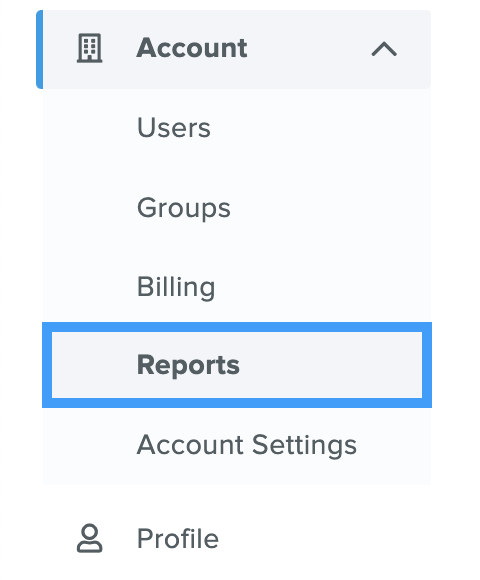Go to Groups

pyautogui.click(x=184, y=208)
